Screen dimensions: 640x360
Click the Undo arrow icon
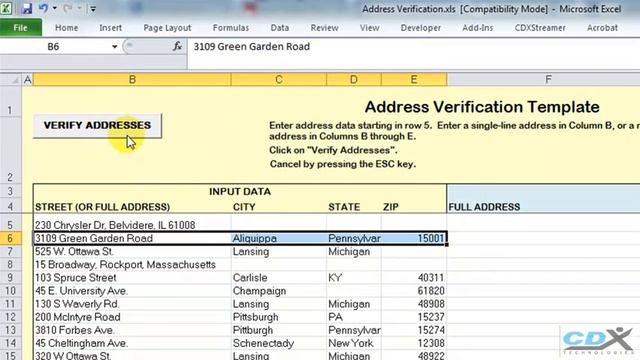coord(43,8)
